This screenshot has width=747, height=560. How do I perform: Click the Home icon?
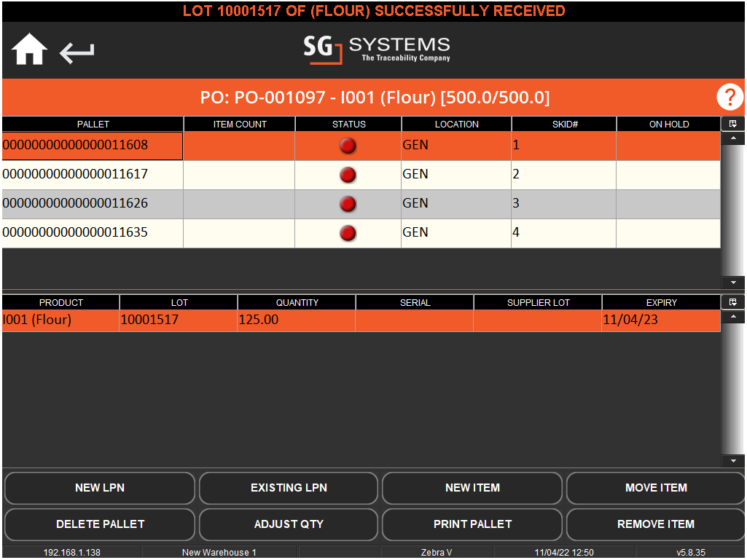point(28,50)
